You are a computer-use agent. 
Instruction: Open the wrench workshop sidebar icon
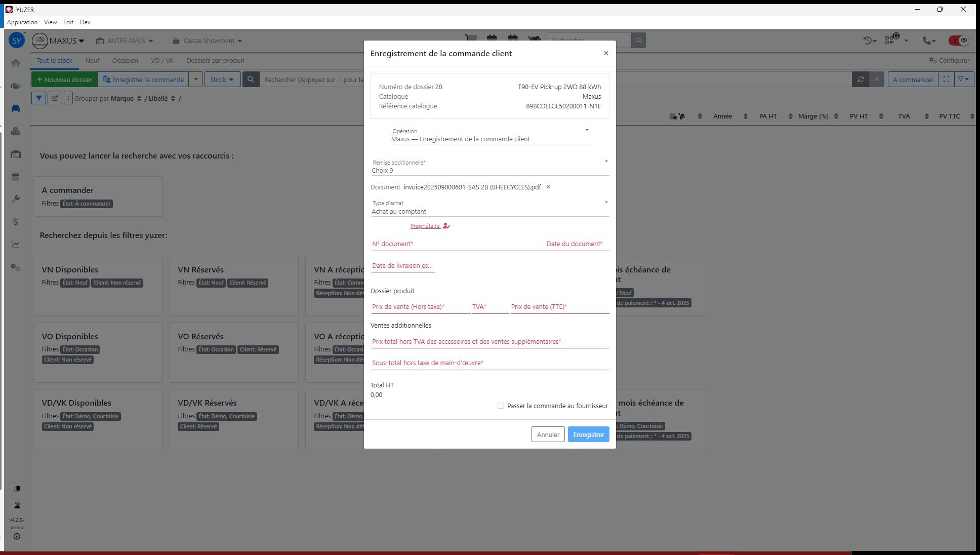(x=16, y=199)
